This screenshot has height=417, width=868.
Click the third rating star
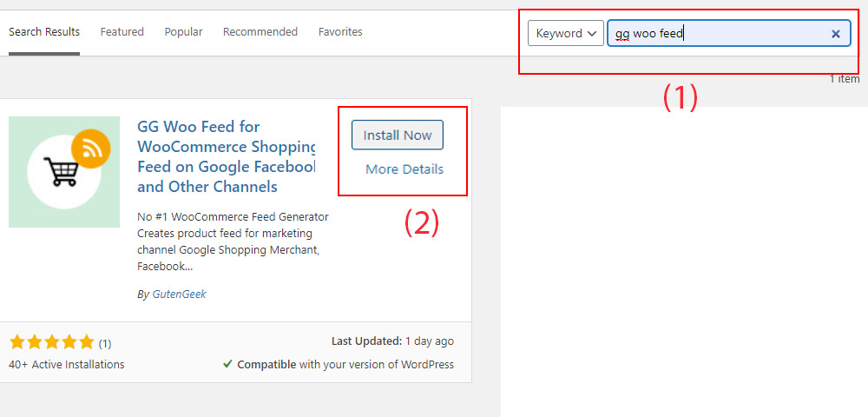[51, 343]
